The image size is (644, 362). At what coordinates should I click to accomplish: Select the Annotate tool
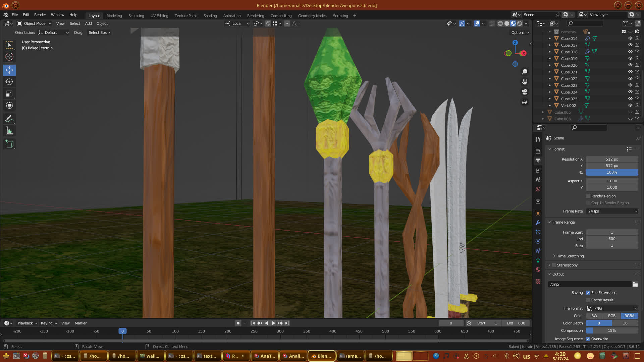(9, 119)
